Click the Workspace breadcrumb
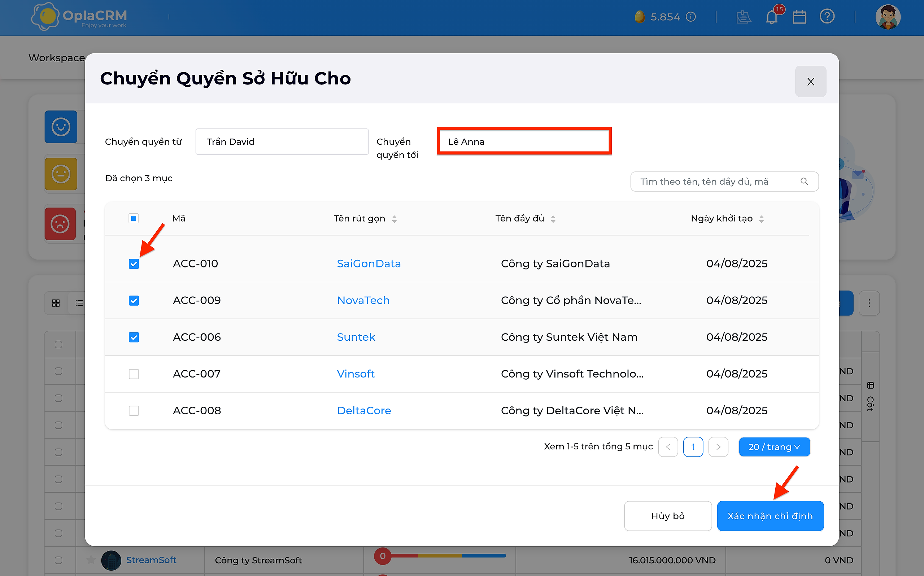 [x=56, y=57]
